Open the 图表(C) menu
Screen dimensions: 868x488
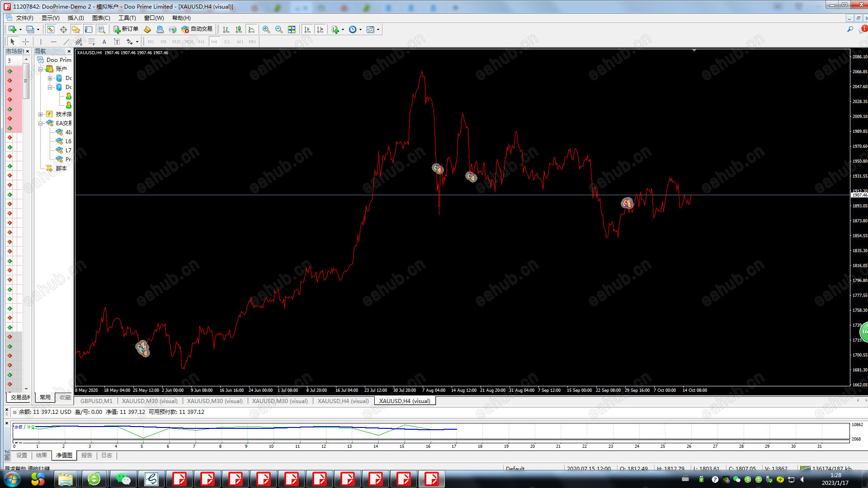[x=101, y=18]
